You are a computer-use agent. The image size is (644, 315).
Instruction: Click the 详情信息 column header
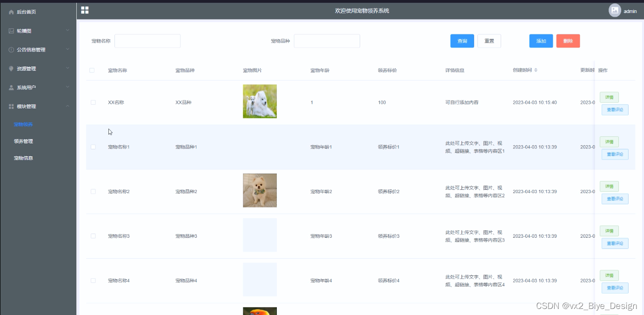455,71
